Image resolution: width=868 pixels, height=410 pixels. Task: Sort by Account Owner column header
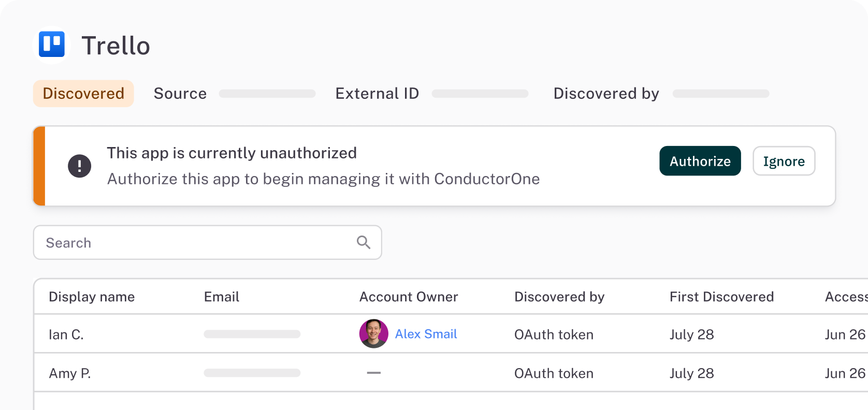click(409, 297)
